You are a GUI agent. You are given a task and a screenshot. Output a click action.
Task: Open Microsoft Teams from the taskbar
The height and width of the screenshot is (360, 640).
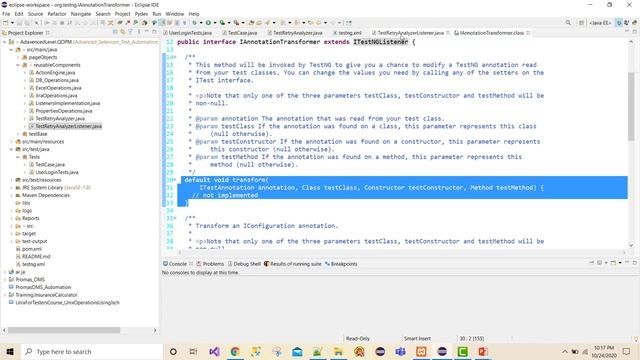pyautogui.click(x=400, y=351)
